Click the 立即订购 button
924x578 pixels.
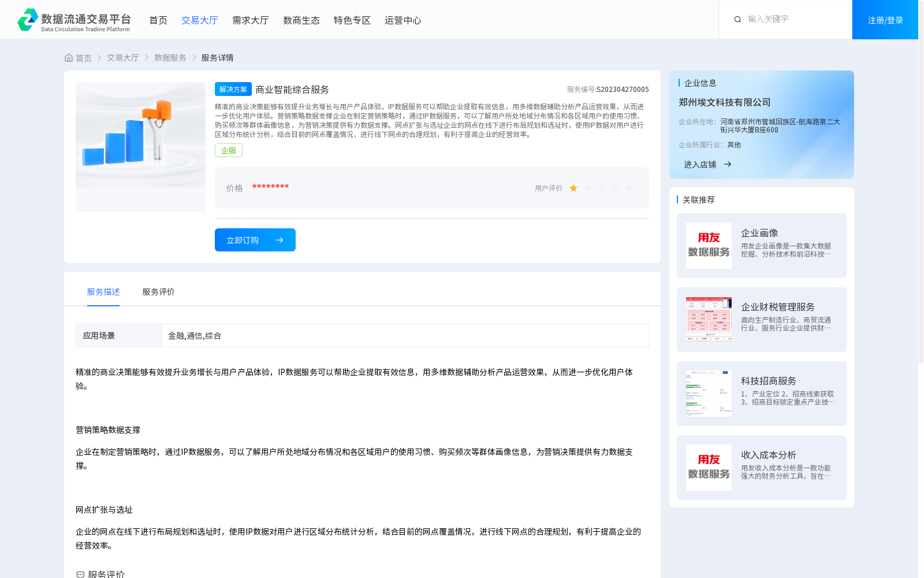255,240
